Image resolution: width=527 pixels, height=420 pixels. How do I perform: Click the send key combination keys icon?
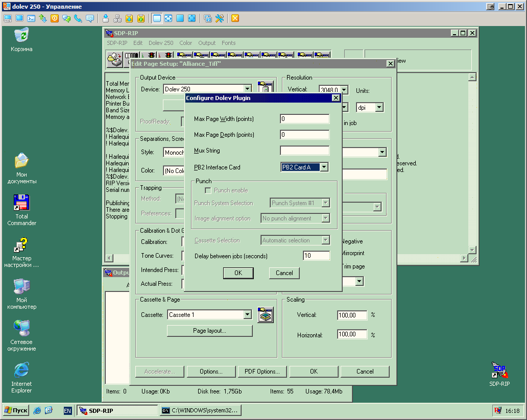(117, 18)
